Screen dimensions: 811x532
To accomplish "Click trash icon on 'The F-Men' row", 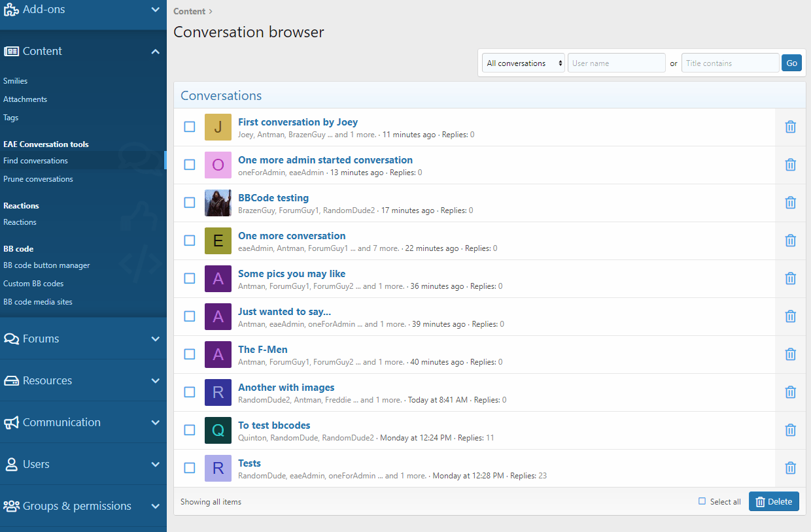I will 790,354.
